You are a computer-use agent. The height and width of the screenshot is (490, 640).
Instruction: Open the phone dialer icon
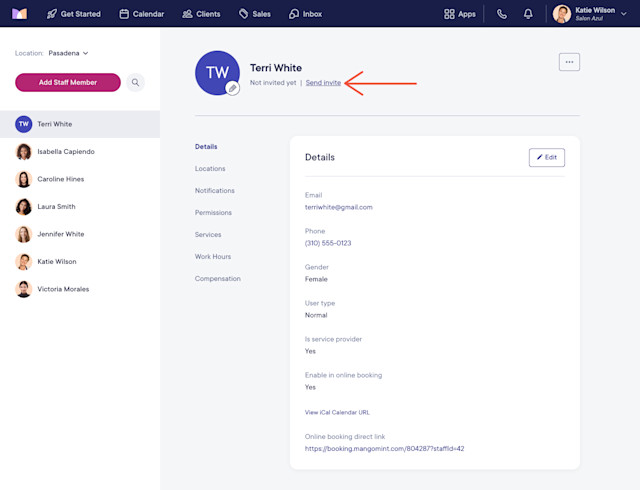click(502, 14)
